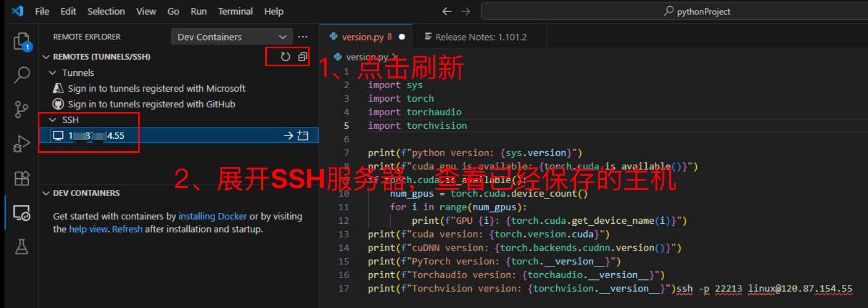
Task: Open the Explorer view in activity bar
Action: click(x=21, y=41)
